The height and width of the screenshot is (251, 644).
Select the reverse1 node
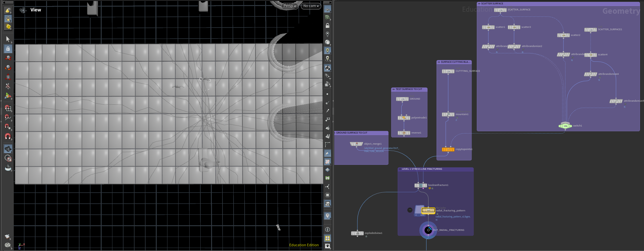[x=404, y=133]
